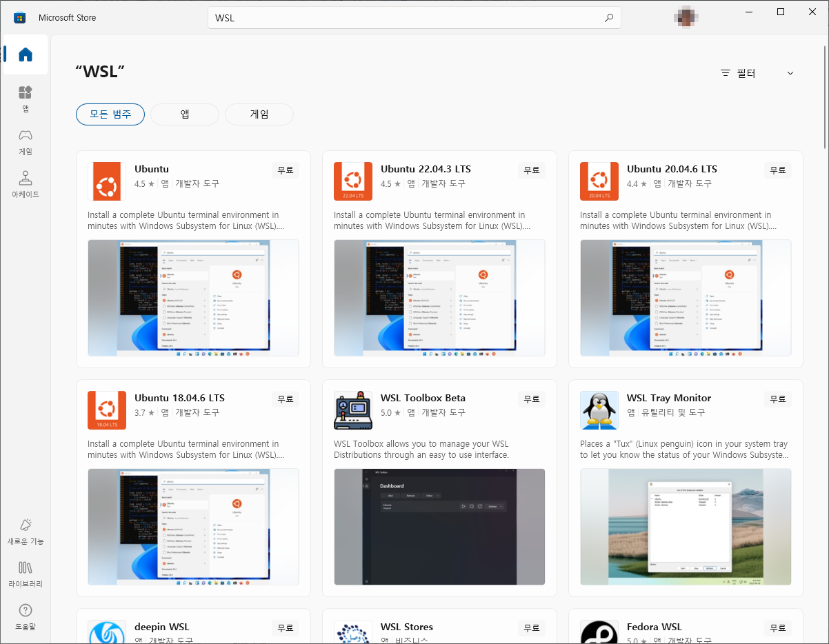Open the WSL Tray Monitor screenshot thumbnail
This screenshot has height=644, width=829.
coord(686,527)
